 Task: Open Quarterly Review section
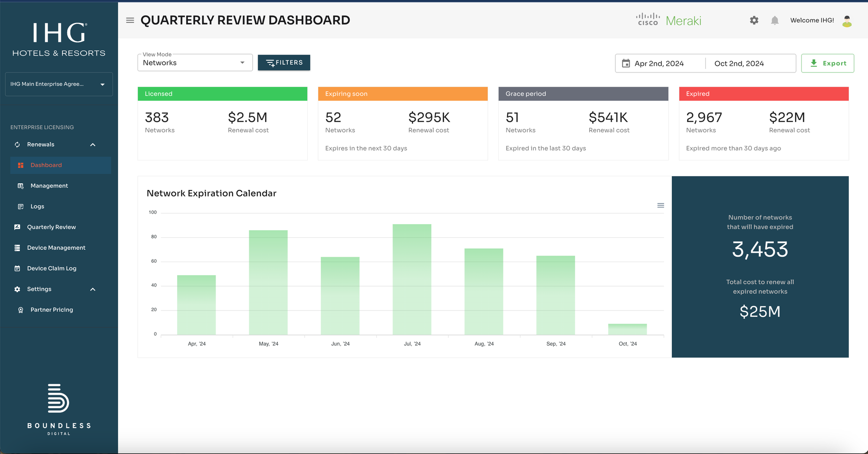click(51, 227)
